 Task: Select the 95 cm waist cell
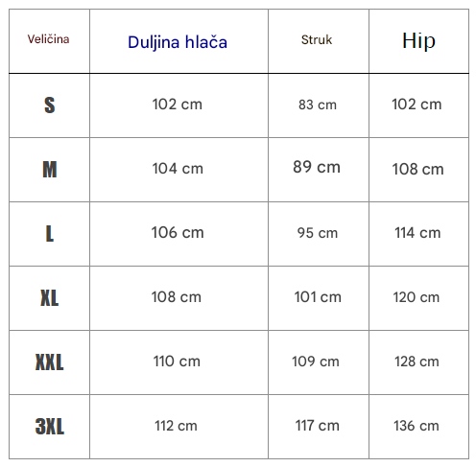[x=318, y=233]
